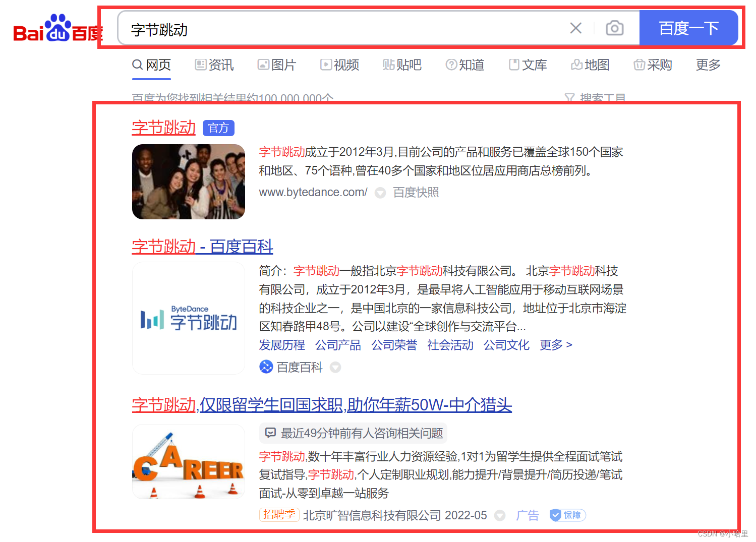Switch to the 地图 tab
This screenshot has height=542, width=756.
pyautogui.click(x=591, y=65)
